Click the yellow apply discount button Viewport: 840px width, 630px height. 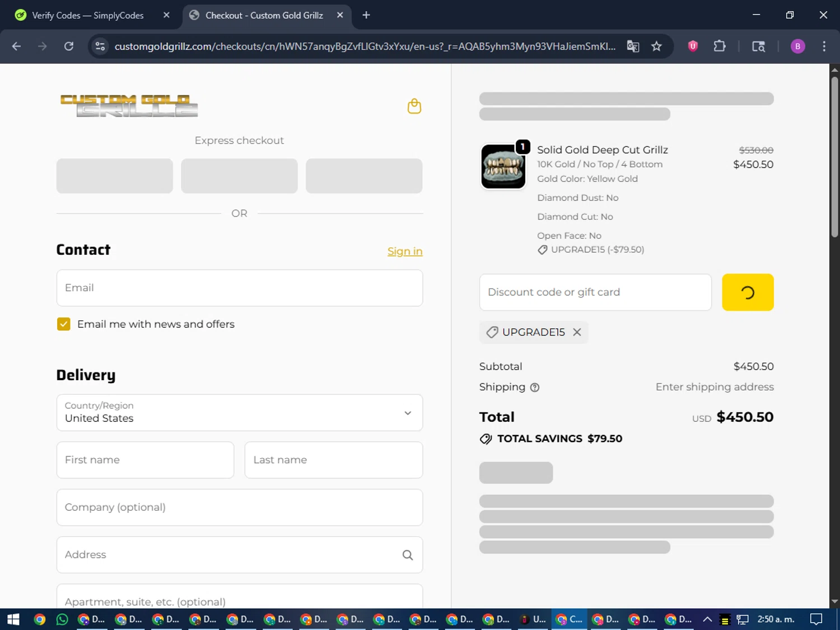tap(748, 292)
